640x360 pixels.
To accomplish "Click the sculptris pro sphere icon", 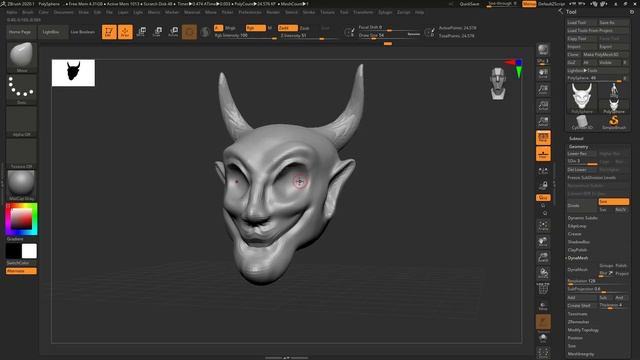I will [x=205, y=32].
